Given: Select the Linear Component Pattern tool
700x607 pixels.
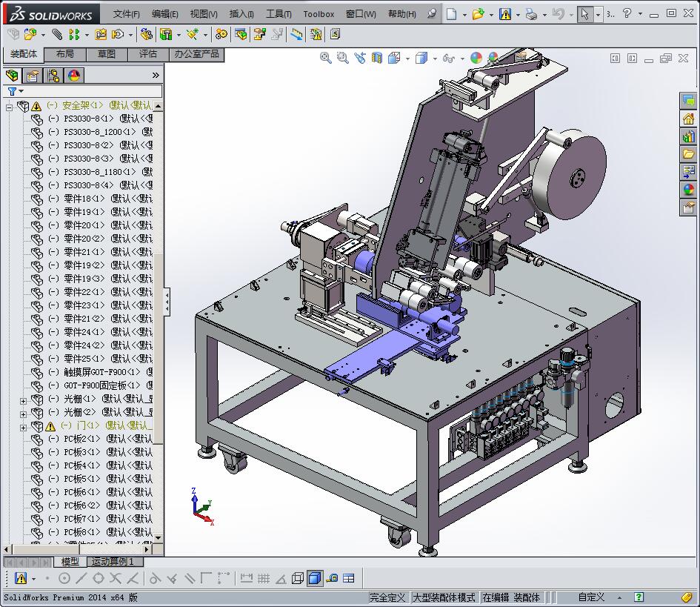Looking at the screenshot, I should pos(74,34).
